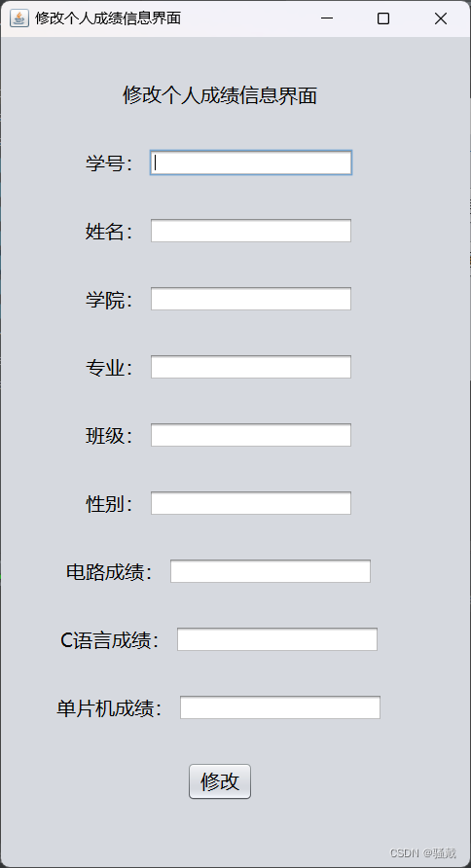Click into the 姓名 text field
Viewport: 471px width, 868px height.
click(251, 231)
